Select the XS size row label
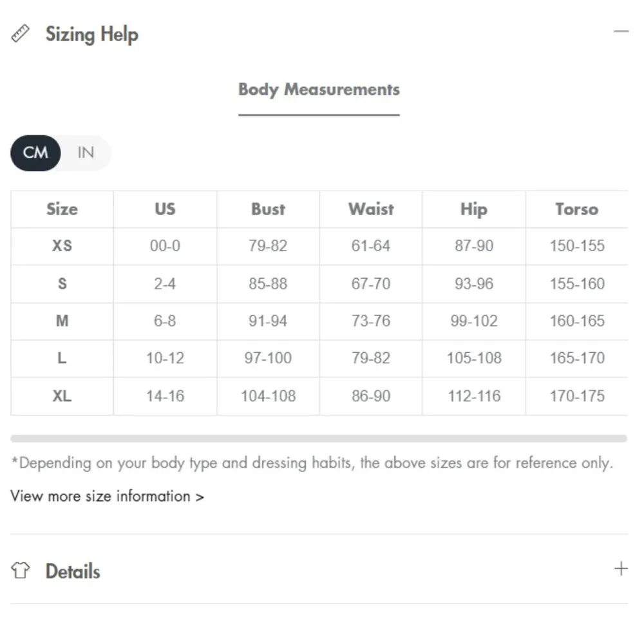644x644 pixels. (x=62, y=246)
